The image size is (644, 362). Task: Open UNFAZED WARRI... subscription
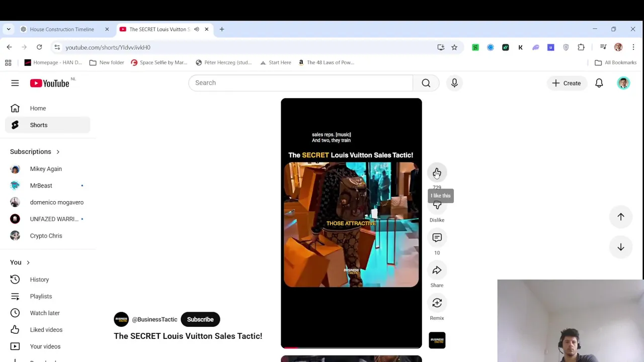tap(47, 219)
